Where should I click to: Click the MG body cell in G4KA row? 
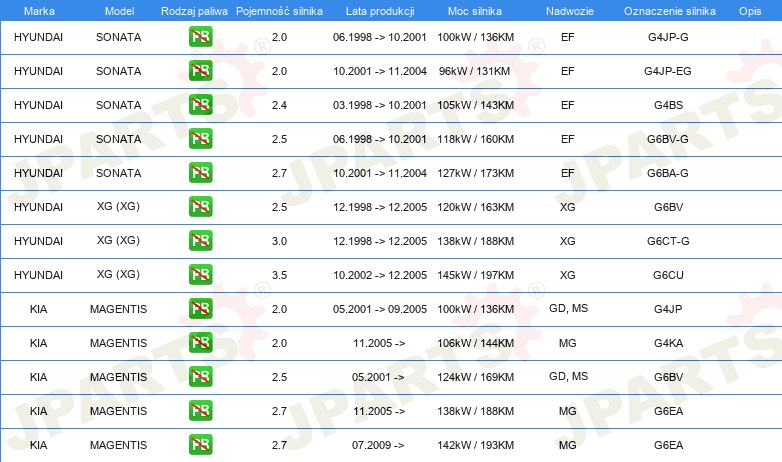[568, 343]
